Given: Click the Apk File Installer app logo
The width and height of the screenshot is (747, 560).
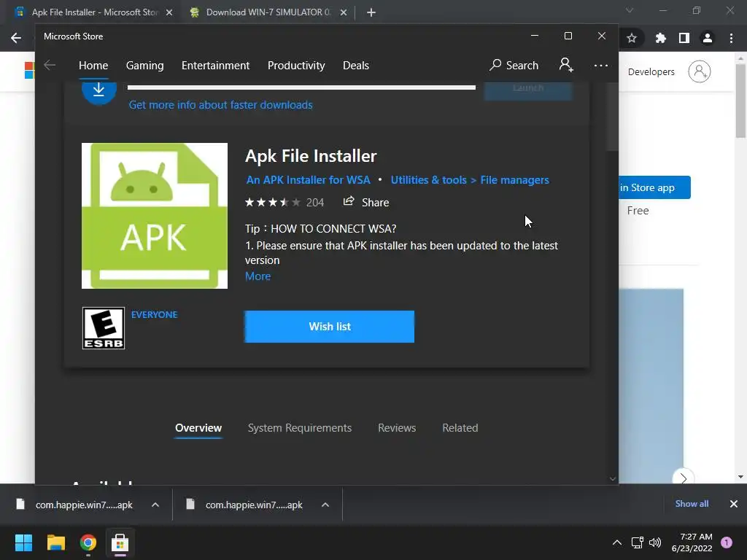Looking at the screenshot, I should click(155, 216).
